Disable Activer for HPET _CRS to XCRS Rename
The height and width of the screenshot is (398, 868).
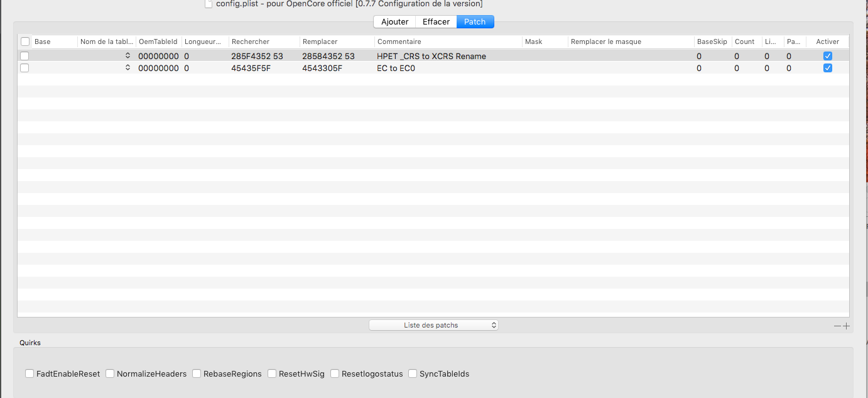[x=827, y=56]
